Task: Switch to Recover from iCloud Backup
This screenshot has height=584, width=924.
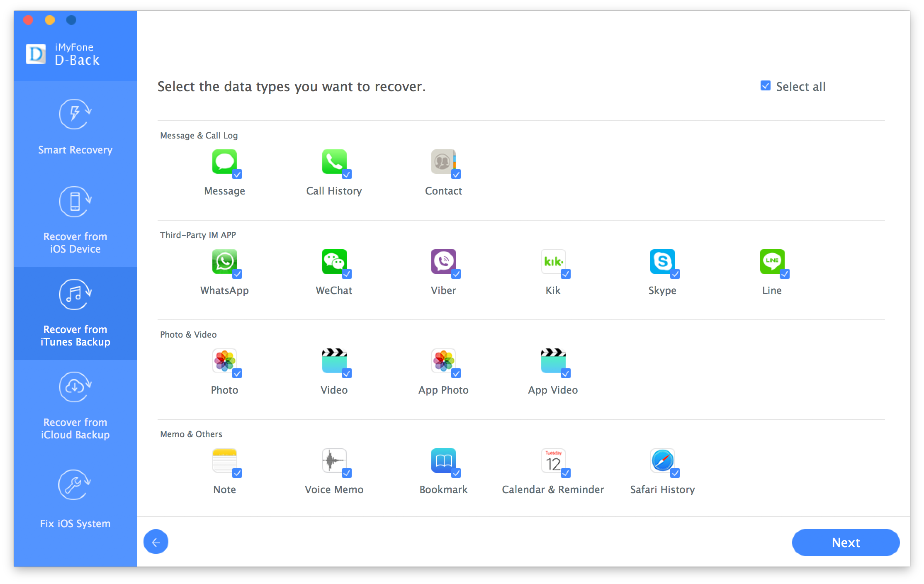Action: point(75,406)
